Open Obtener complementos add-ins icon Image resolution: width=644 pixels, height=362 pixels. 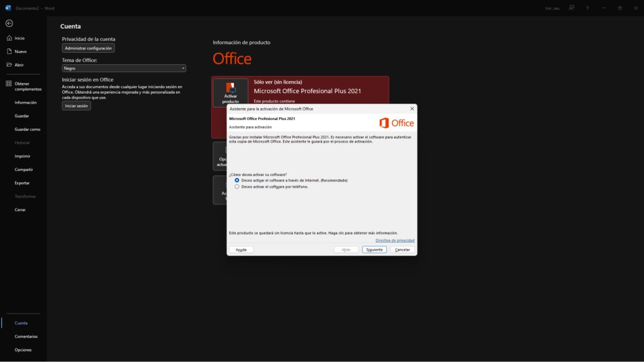9,84
